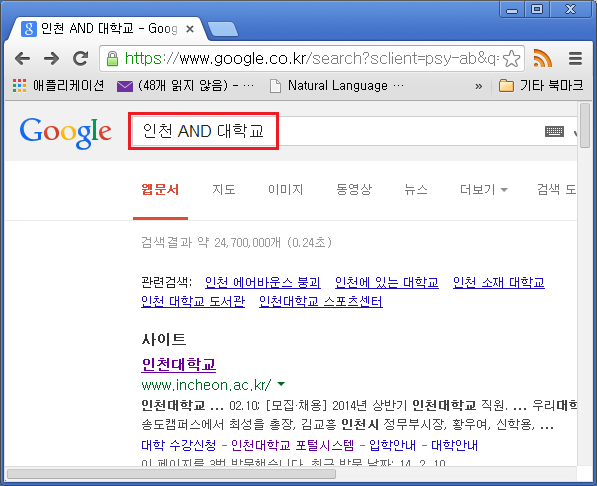Open related search 인천 에어바운스 붕괴
Image resolution: width=597 pixels, height=486 pixels.
pos(263,283)
